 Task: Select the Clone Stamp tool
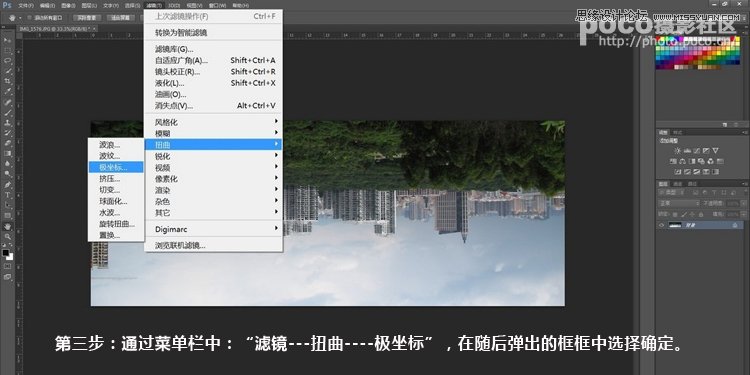(x=8, y=123)
